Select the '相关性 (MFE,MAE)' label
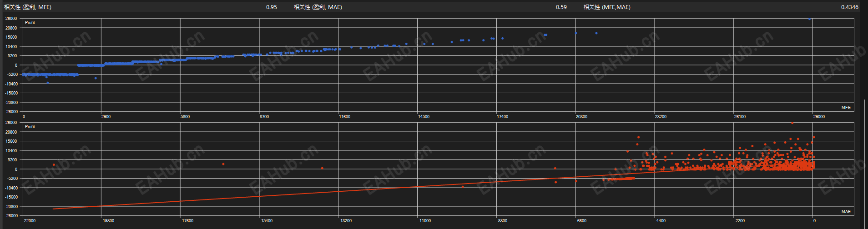Screen dimensions: 868x229 coord(607,7)
